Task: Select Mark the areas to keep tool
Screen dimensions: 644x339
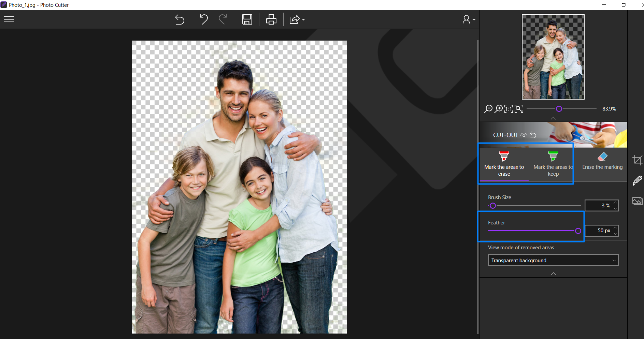Action: 553,164
